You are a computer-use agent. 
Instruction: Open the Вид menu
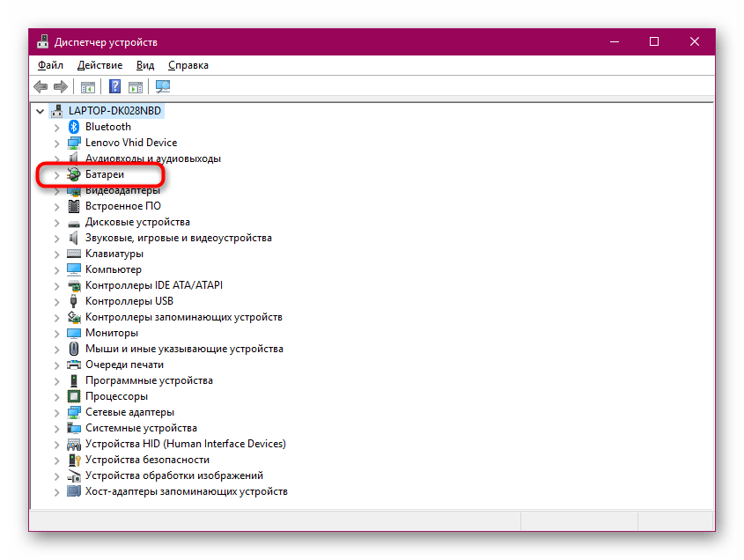(145, 65)
